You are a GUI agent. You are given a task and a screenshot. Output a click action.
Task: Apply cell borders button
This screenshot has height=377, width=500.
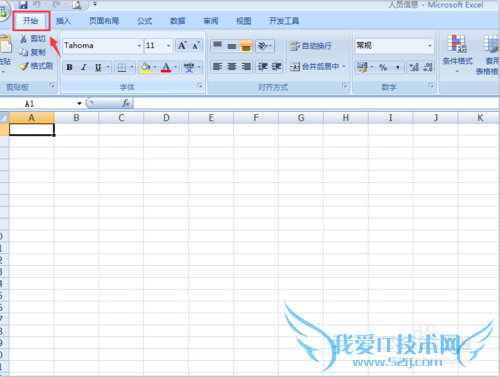(x=122, y=68)
